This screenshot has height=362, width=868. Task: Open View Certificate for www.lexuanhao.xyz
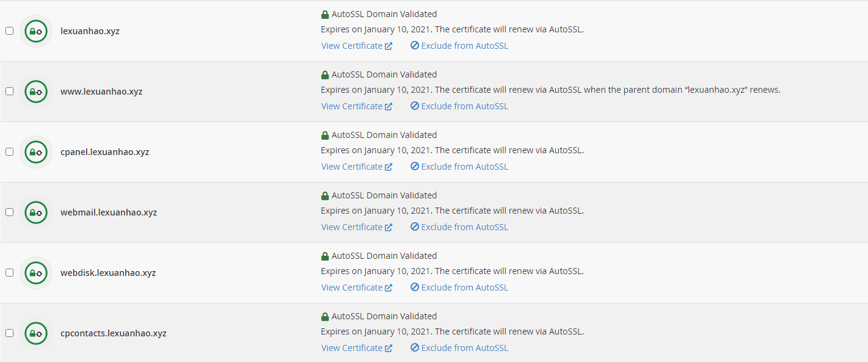pyautogui.click(x=357, y=106)
